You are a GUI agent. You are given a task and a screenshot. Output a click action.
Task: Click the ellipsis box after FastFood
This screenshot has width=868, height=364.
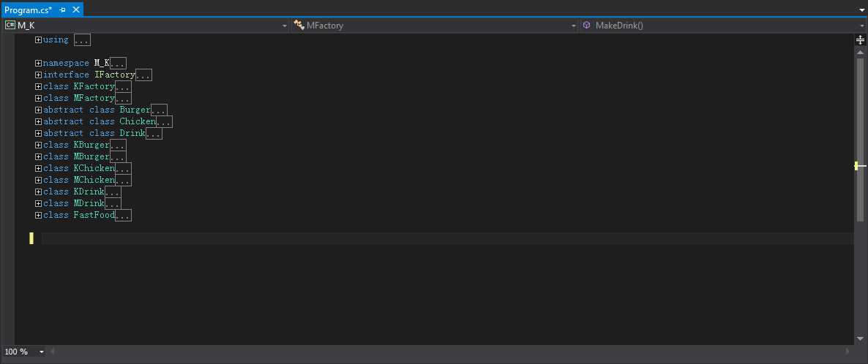[x=123, y=215]
